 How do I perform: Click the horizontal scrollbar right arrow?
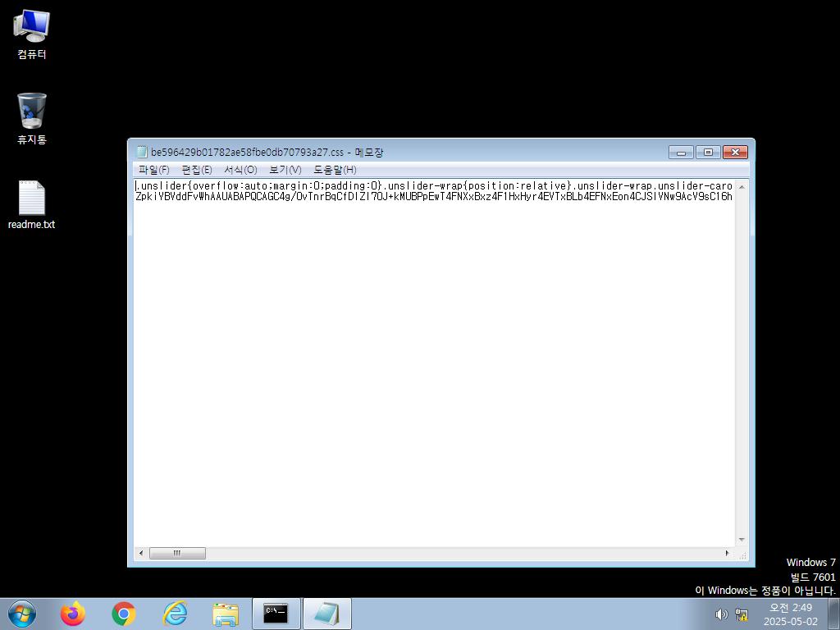tap(727, 553)
